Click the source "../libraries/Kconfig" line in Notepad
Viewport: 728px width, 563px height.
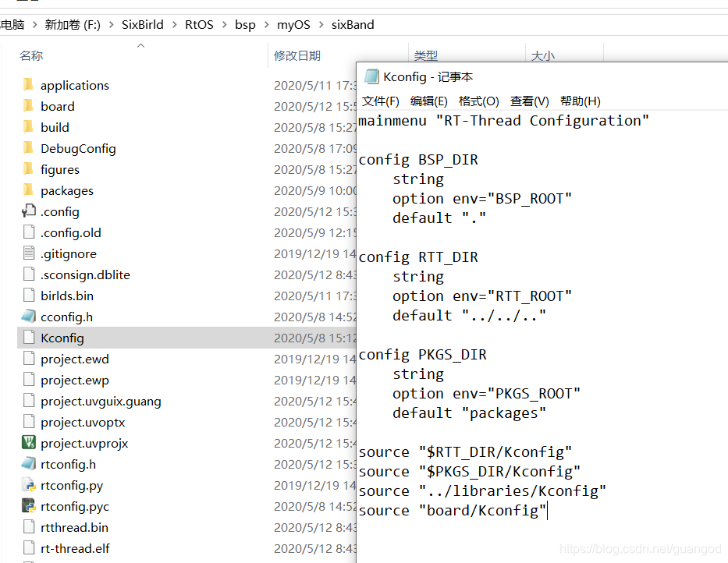(x=482, y=491)
